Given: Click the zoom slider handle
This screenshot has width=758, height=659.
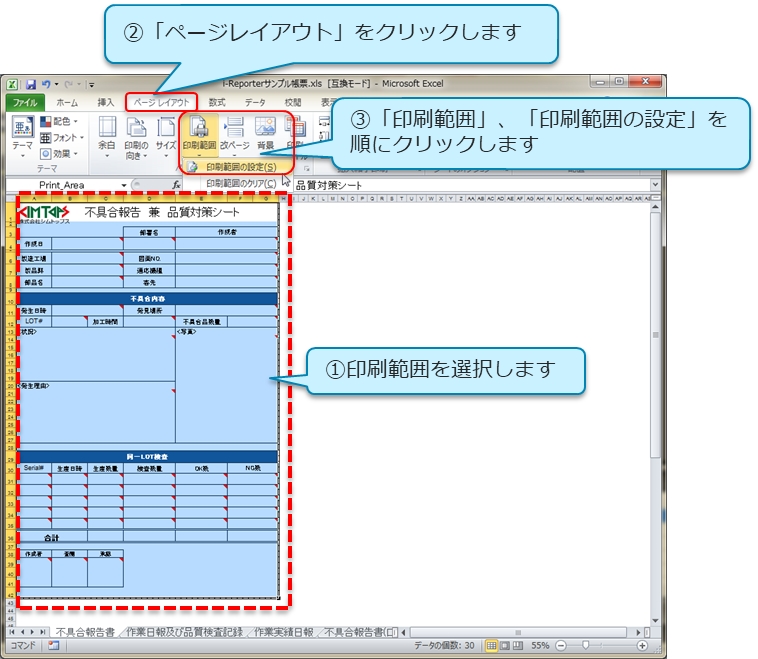Looking at the screenshot, I should pyautogui.click(x=585, y=645).
